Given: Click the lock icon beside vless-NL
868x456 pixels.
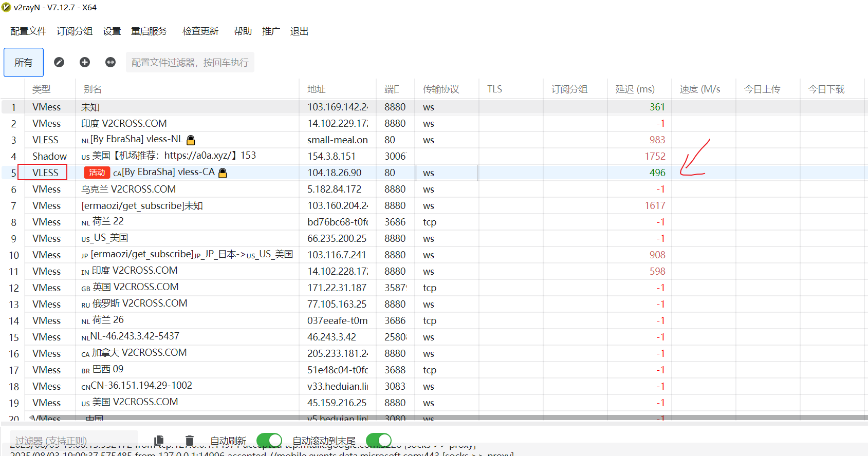Looking at the screenshot, I should (x=191, y=140).
